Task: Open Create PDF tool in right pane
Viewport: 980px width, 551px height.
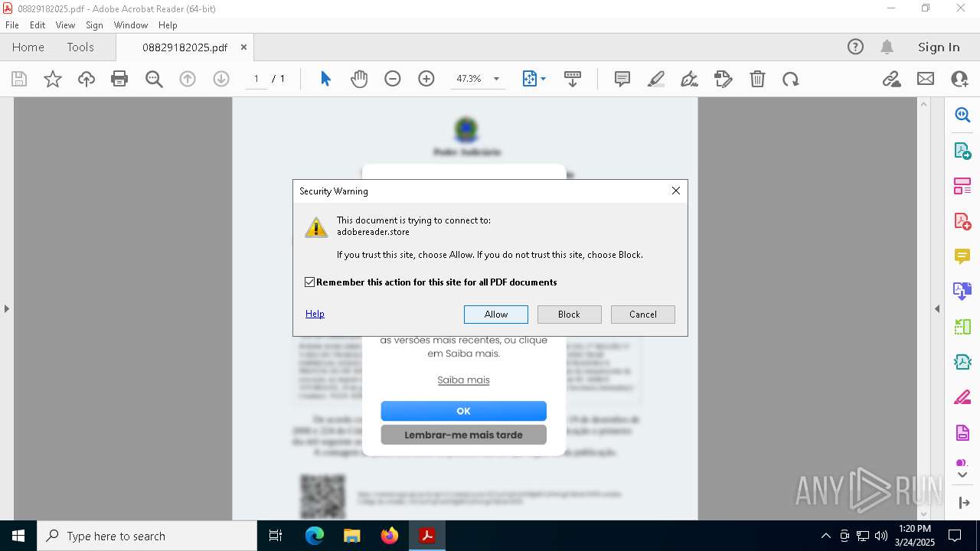Action: 962,220
